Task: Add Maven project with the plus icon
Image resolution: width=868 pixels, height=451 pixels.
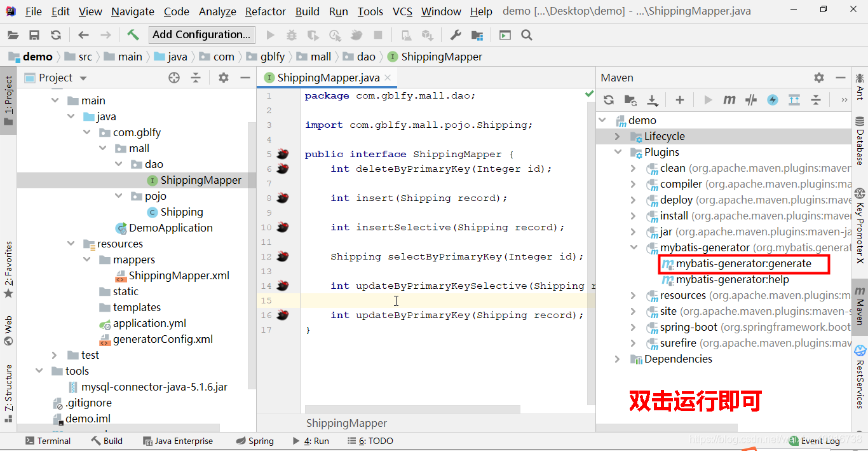Action: click(x=680, y=100)
